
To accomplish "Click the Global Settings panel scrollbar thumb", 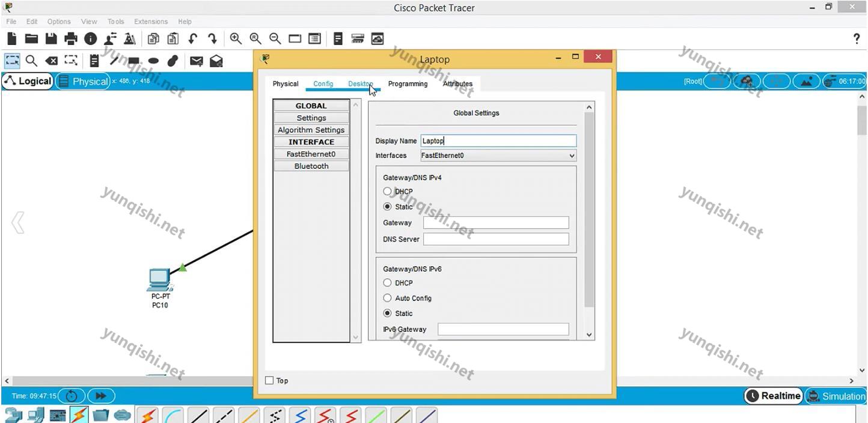I will [589, 210].
